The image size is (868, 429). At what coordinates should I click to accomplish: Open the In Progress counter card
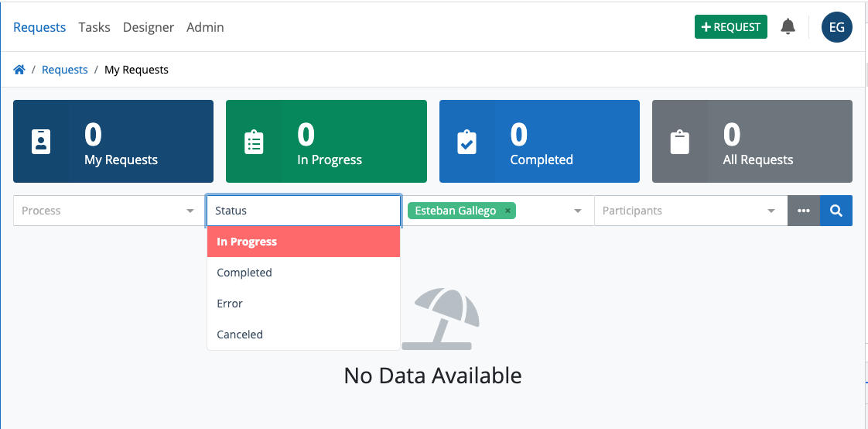pyautogui.click(x=326, y=142)
